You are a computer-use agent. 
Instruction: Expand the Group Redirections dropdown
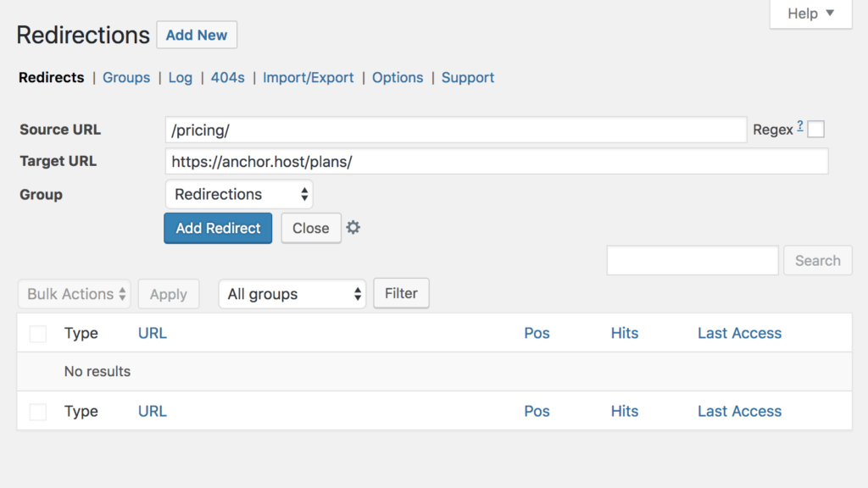click(x=239, y=194)
